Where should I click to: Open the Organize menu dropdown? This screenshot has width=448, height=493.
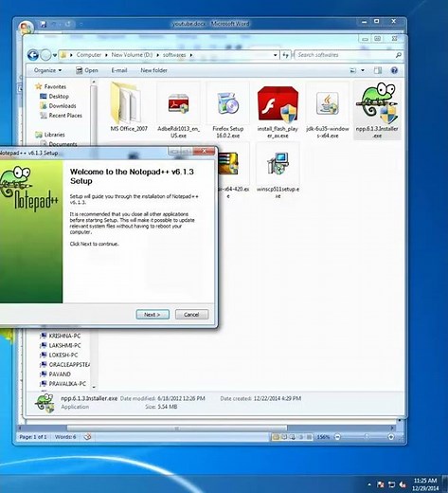point(48,70)
